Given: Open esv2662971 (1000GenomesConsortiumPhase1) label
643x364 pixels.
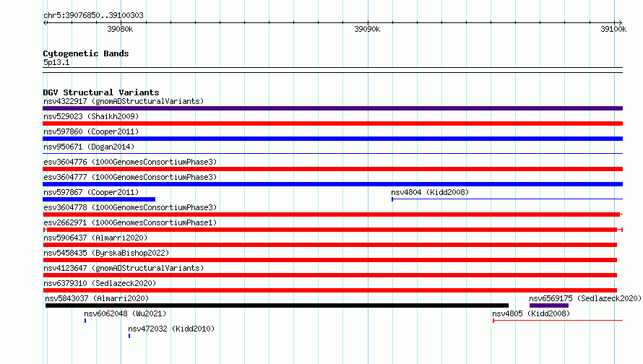Looking at the screenshot, I should [x=130, y=222].
